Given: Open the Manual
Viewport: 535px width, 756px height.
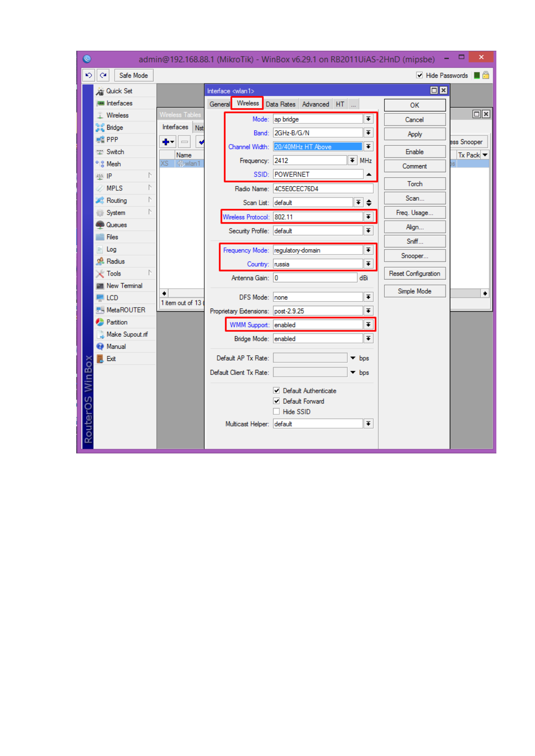Looking at the screenshot, I should click(116, 347).
